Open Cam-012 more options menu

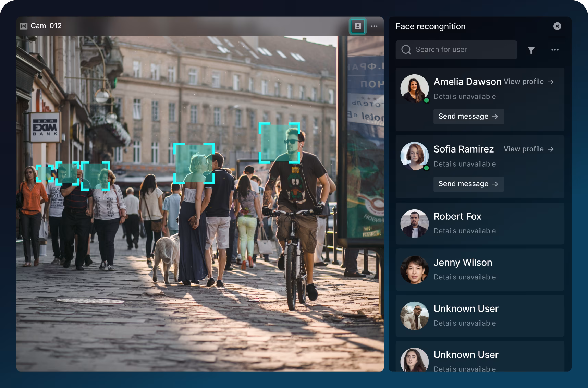click(374, 26)
